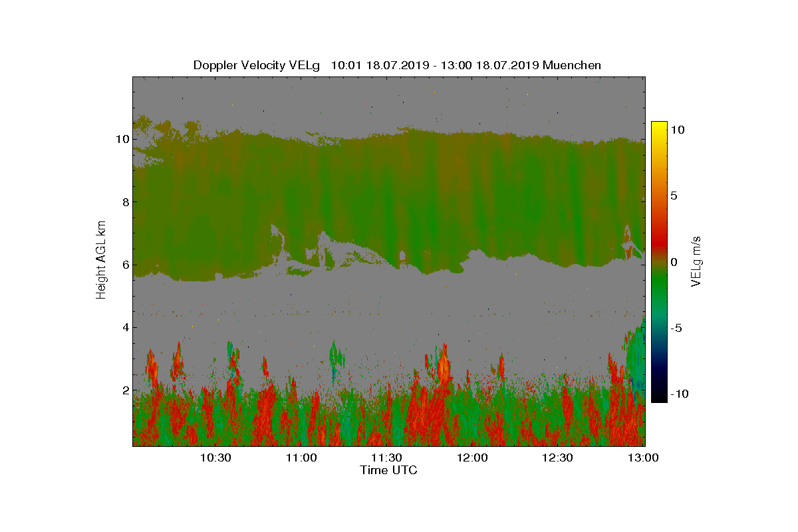Viewport: 798px width, 532px height.
Task: Click the 11:00 time axis label
Action: coord(301,458)
